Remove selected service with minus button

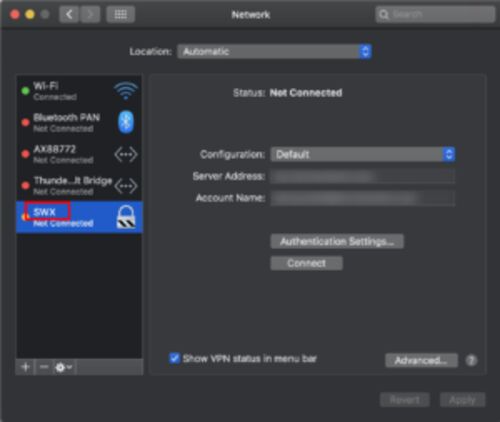[44, 367]
